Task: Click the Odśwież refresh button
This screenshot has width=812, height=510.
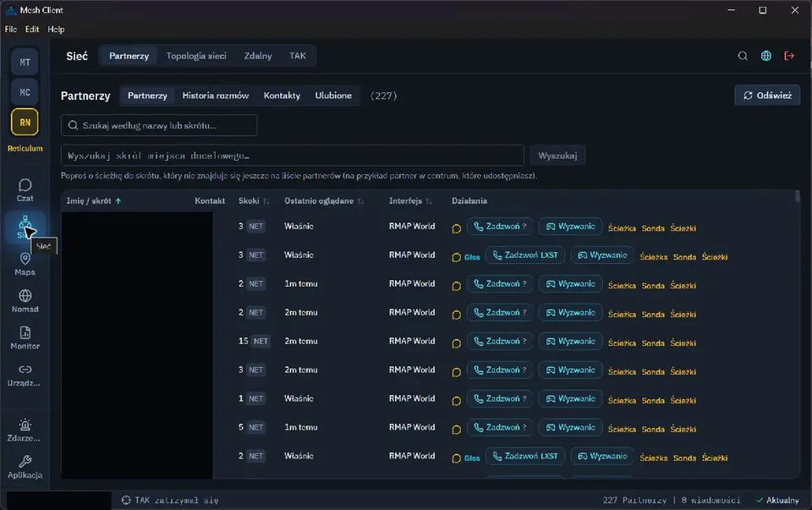Action: [x=767, y=96]
